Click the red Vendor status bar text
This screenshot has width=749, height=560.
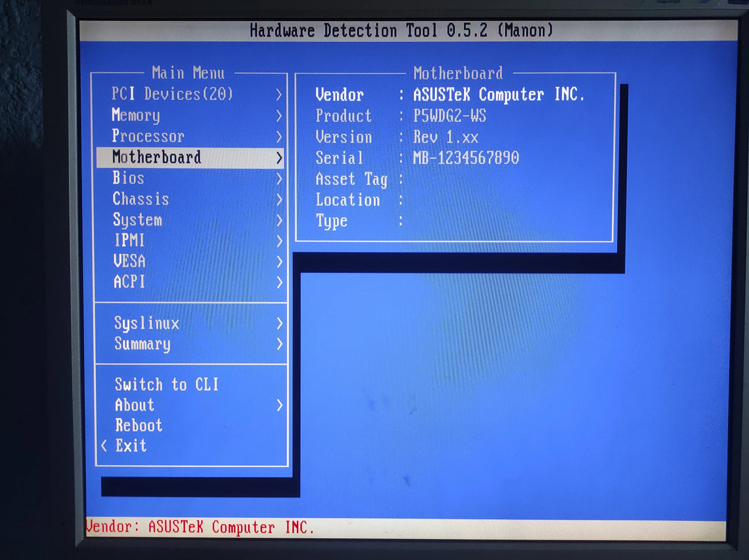(200, 527)
